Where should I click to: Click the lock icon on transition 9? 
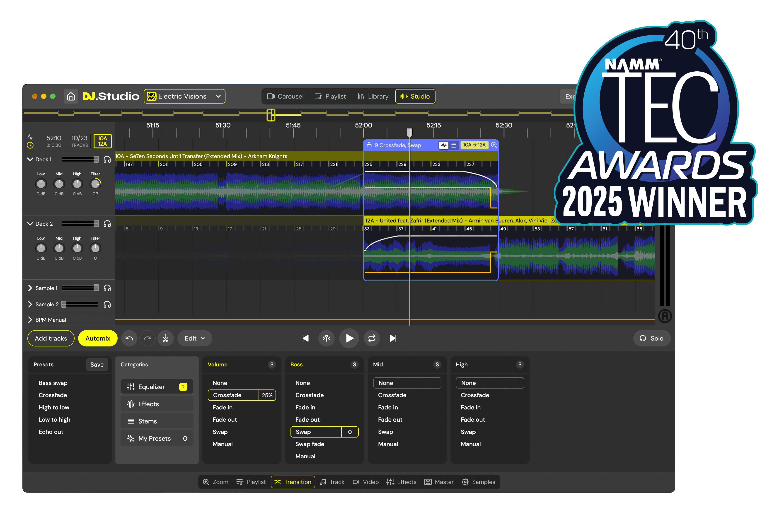[369, 145]
